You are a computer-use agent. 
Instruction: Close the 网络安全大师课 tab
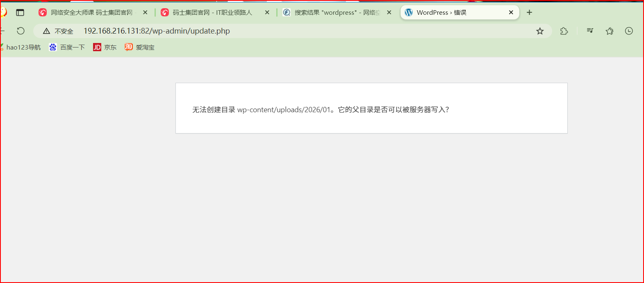coord(145,13)
